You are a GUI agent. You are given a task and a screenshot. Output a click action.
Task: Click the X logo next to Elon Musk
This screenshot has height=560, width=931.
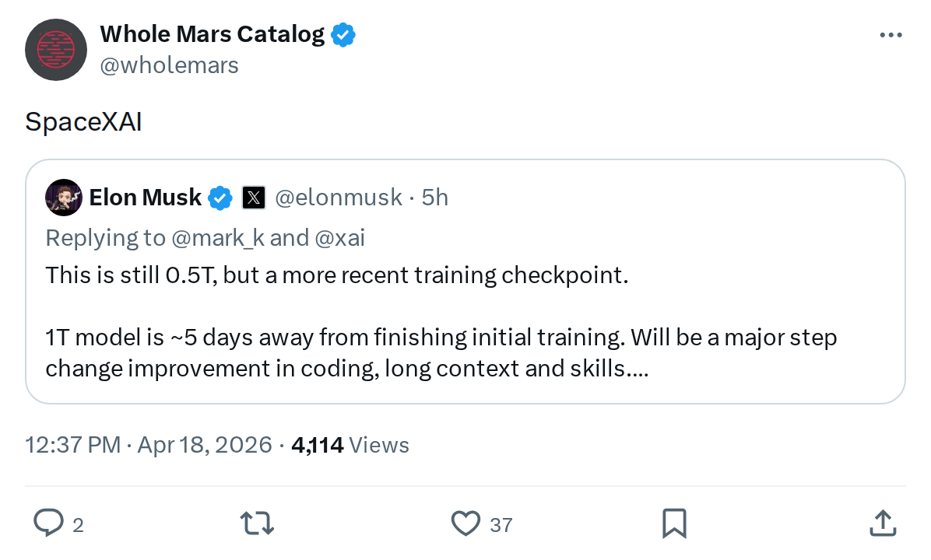click(x=253, y=198)
